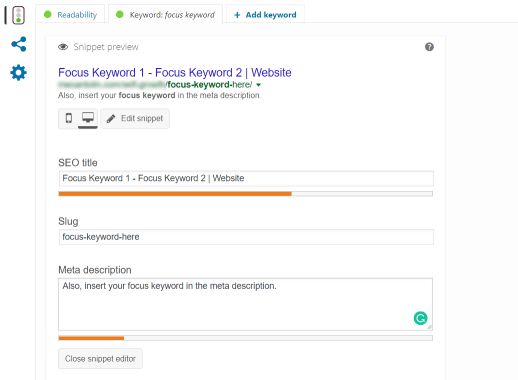Click the Add keyword tab

[265, 15]
